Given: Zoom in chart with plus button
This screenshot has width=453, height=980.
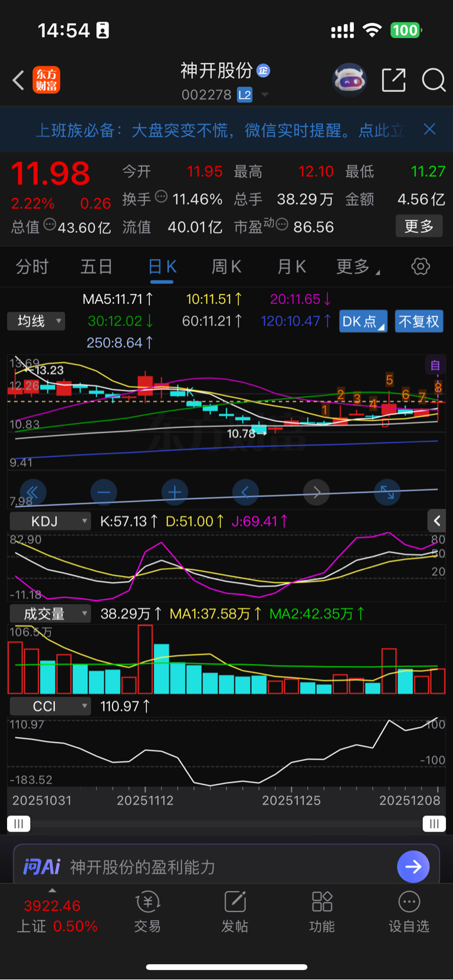Looking at the screenshot, I should point(175,492).
